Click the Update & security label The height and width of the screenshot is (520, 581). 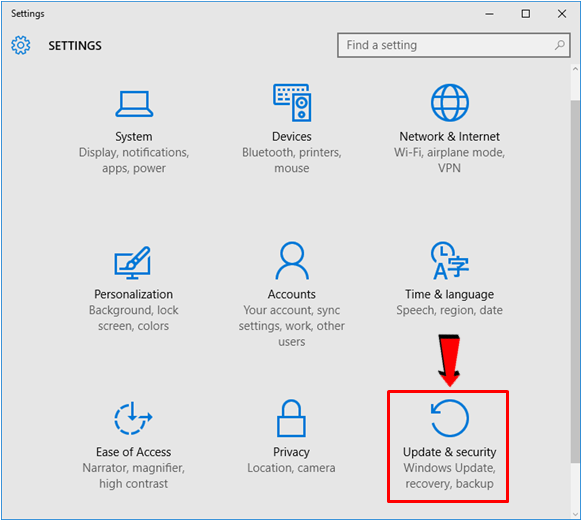(x=449, y=452)
